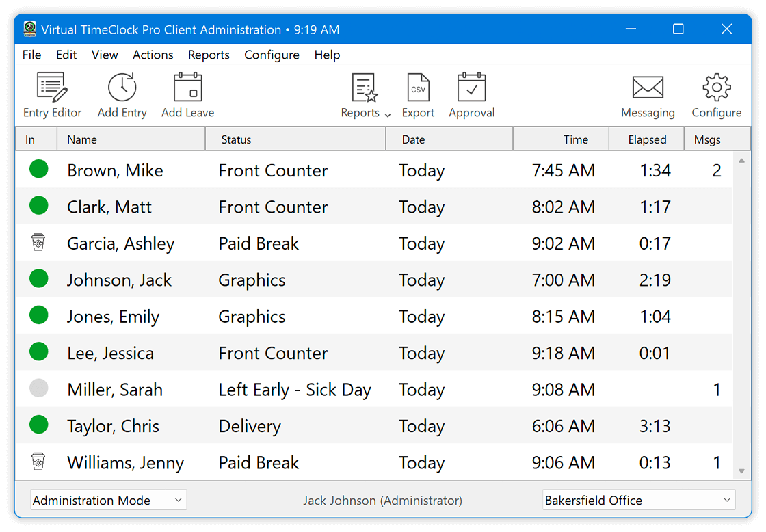Click the Add Leave calendar icon

[187, 88]
